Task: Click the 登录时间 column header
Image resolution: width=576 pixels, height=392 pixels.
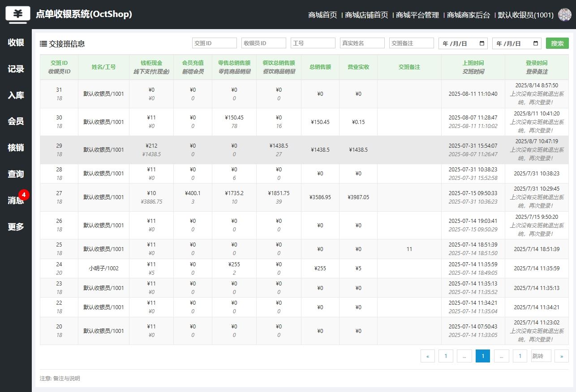Action: click(x=537, y=67)
